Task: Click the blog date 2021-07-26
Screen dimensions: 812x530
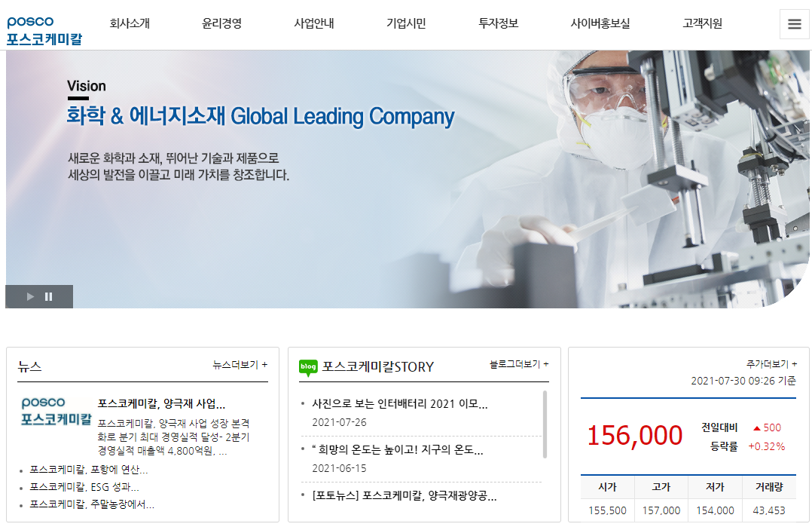Action: point(339,422)
